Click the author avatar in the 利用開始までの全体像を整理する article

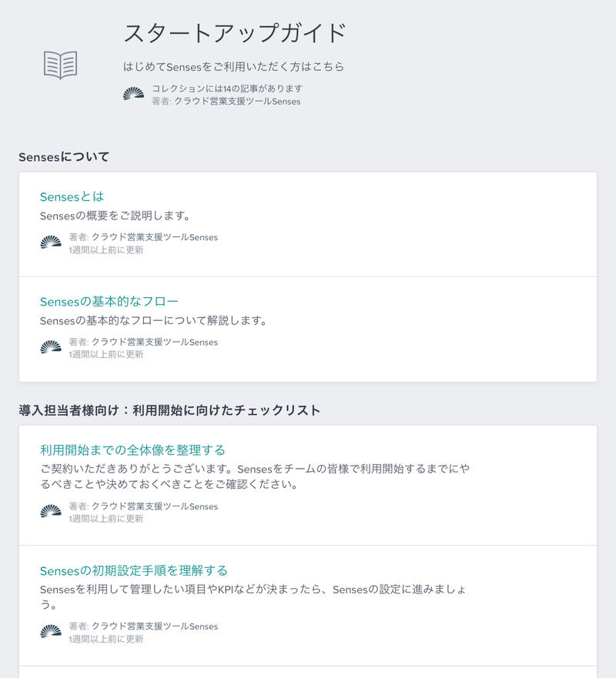click(51, 512)
